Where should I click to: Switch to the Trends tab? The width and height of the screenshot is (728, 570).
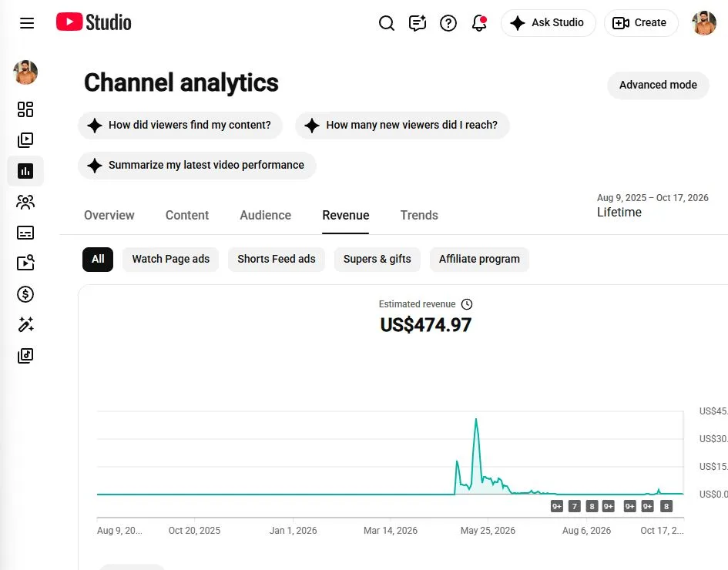click(x=419, y=216)
